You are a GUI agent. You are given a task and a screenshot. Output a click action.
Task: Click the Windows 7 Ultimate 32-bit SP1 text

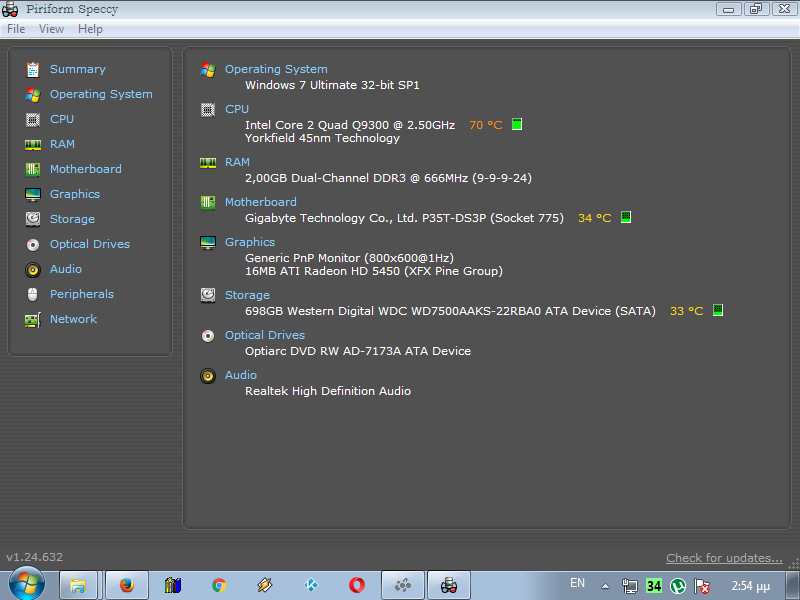332,85
